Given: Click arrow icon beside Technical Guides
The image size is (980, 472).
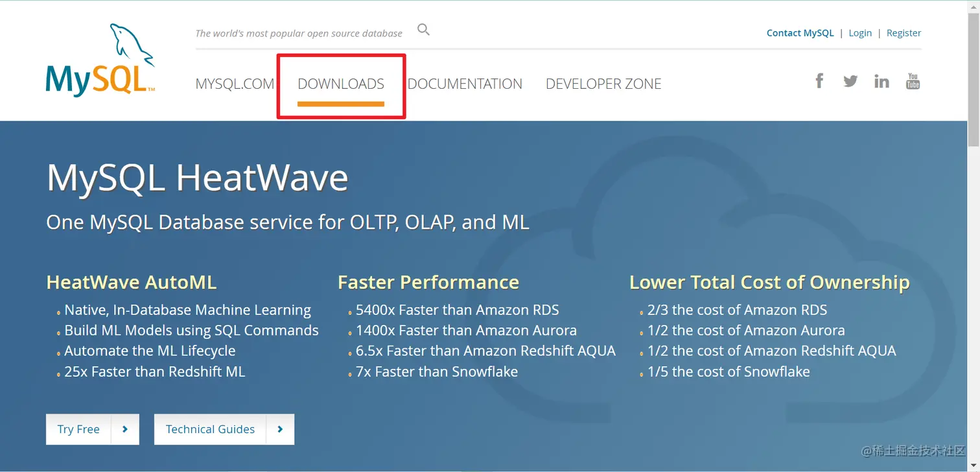Looking at the screenshot, I should pyautogui.click(x=280, y=429).
